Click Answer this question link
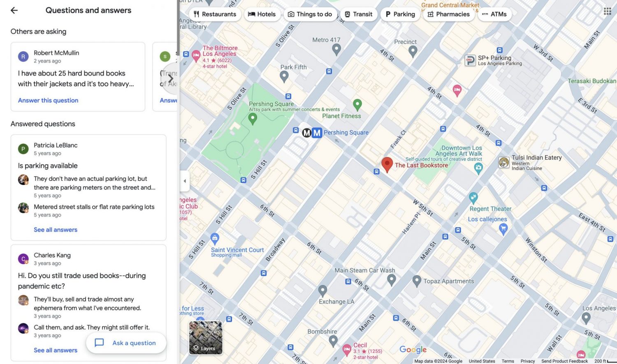 tap(48, 100)
